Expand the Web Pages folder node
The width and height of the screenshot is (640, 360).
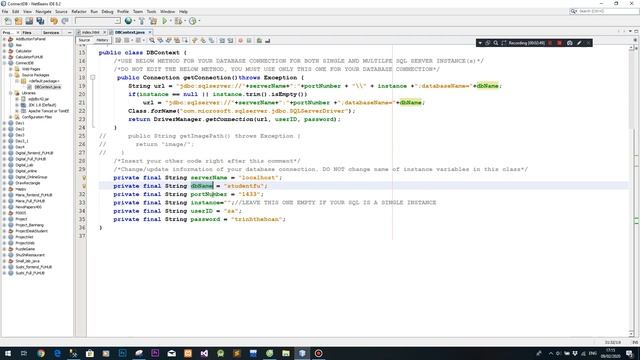[x=11, y=69]
